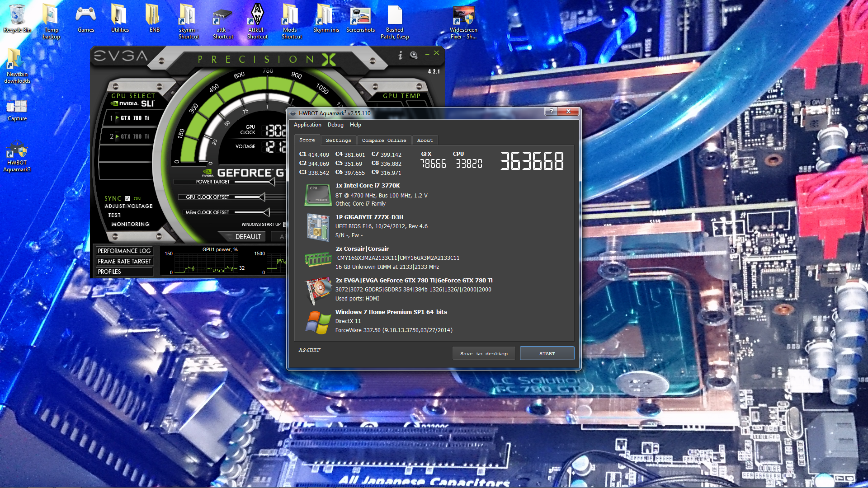Viewport: 868px width, 488px height.
Task: Click the Aquamark help question mark button
Action: pos(551,111)
